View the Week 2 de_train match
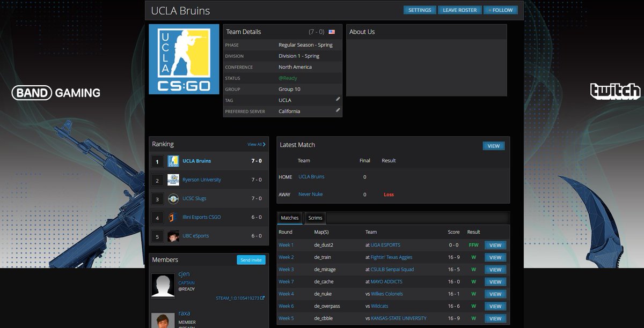 (495, 258)
